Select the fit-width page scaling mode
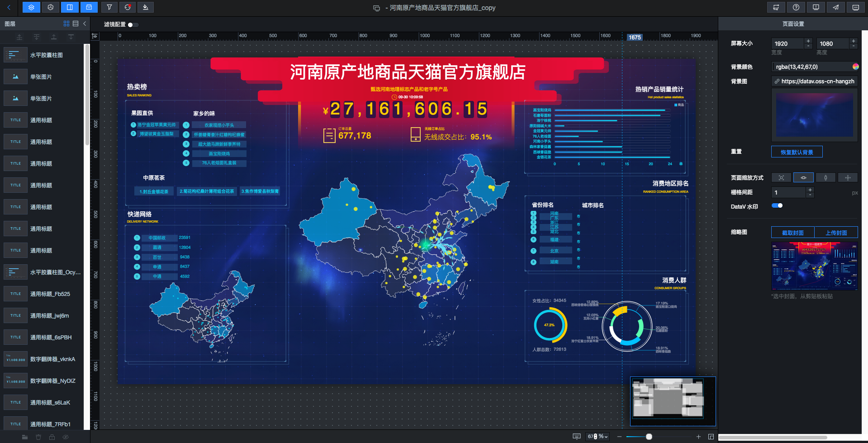This screenshot has height=443, width=868. (803, 177)
